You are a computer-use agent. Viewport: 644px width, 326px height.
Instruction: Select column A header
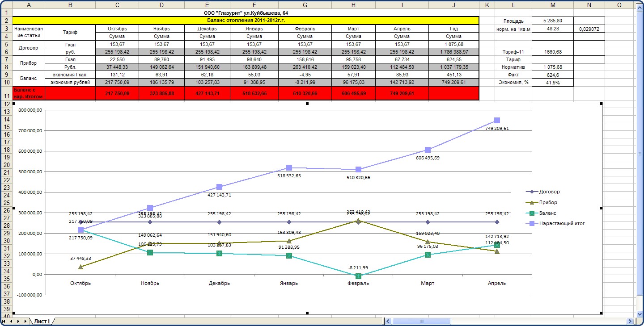[29, 5]
